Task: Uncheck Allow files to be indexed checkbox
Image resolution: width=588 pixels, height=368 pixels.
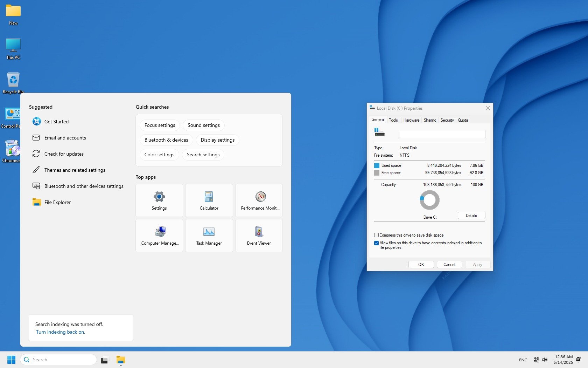Action: [377, 243]
